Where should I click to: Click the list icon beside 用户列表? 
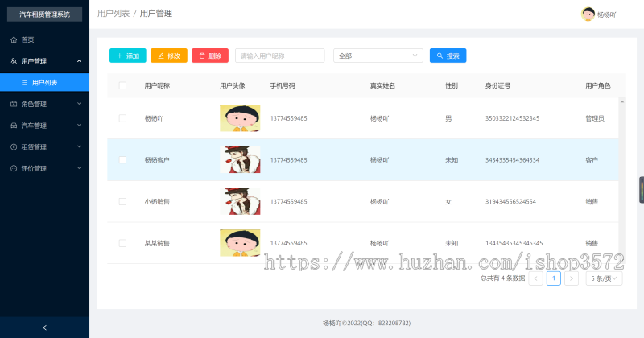(25, 83)
